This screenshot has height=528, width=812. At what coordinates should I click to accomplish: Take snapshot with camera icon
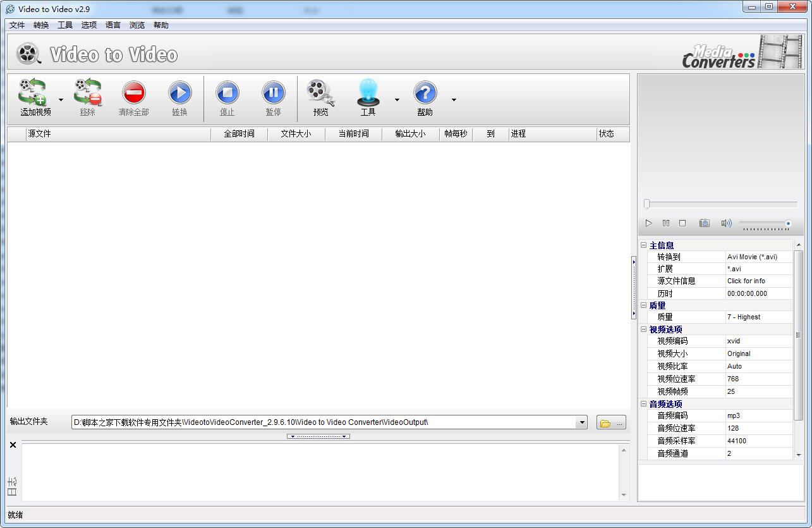[x=704, y=223]
